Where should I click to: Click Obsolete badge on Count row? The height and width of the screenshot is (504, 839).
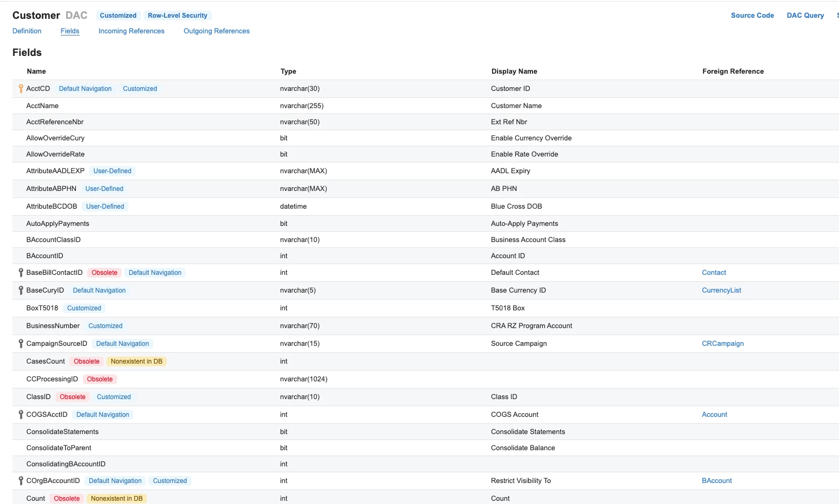click(67, 499)
